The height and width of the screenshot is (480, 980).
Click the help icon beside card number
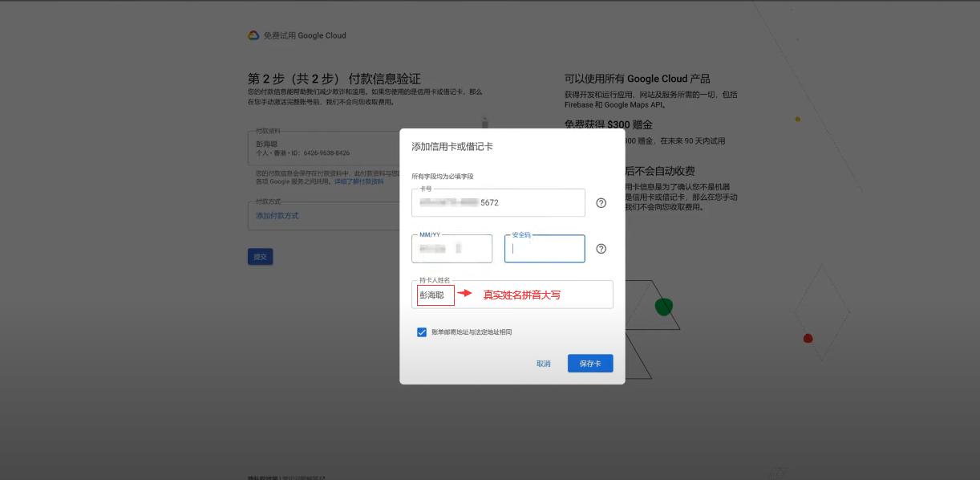pos(601,203)
